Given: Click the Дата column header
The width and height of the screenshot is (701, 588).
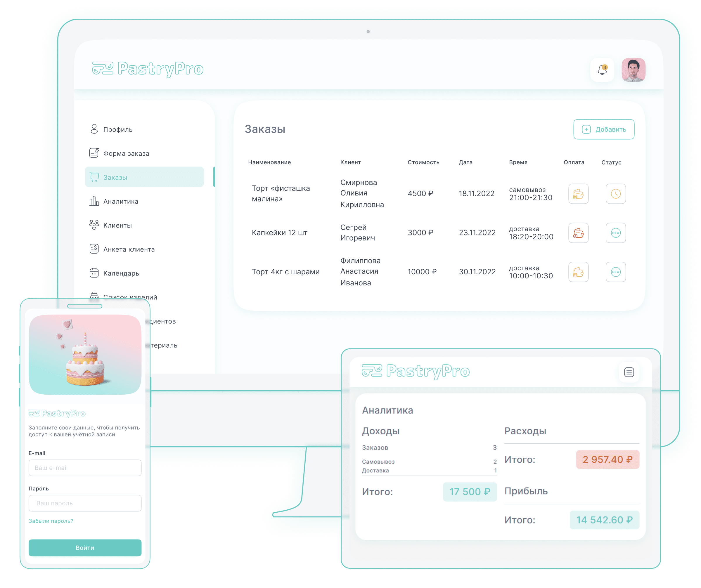Looking at the screenshot, I should click(465, 162).
